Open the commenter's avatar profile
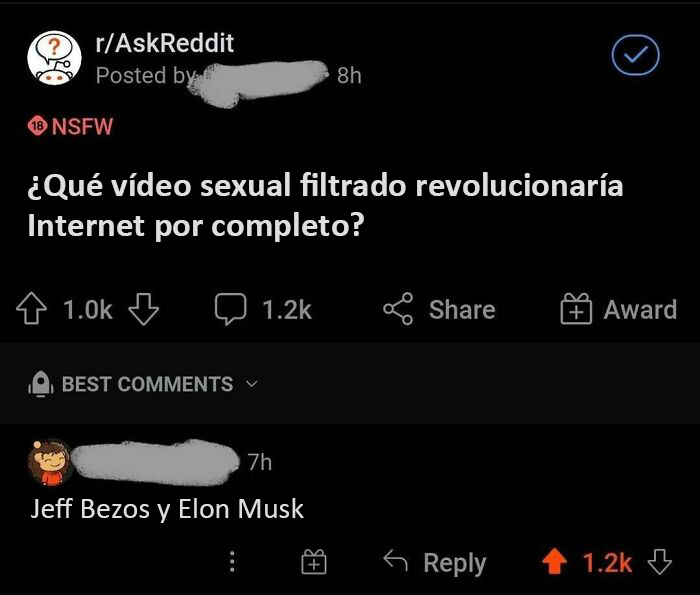 click(50, 462)
